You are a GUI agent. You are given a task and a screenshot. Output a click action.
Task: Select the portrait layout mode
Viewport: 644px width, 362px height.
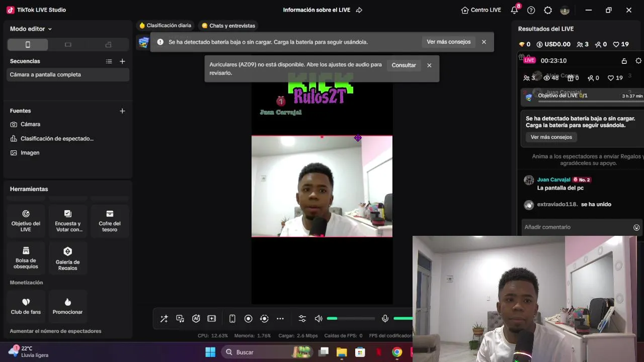[x=28, y=45]
